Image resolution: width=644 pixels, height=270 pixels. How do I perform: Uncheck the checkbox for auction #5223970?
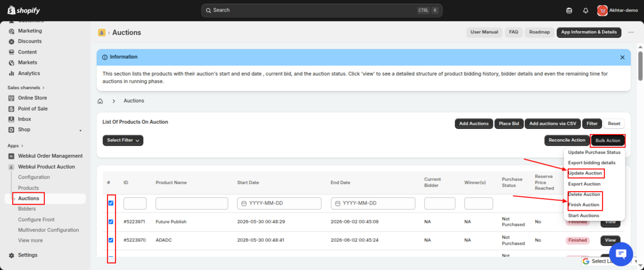coord(111,241)
